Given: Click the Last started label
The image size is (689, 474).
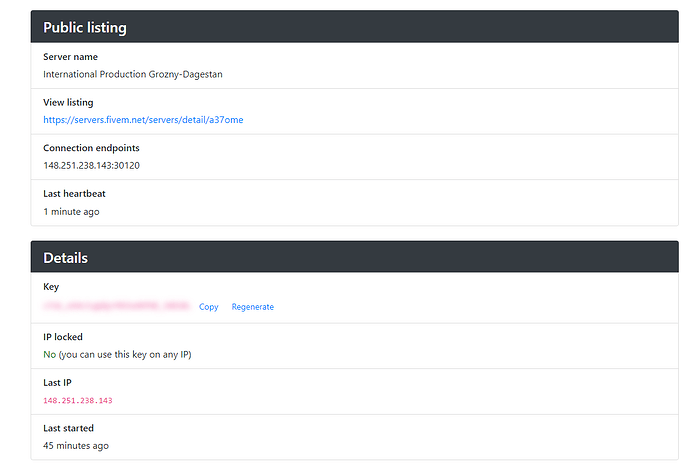Looking at the screenshot, I should point(69,428).
